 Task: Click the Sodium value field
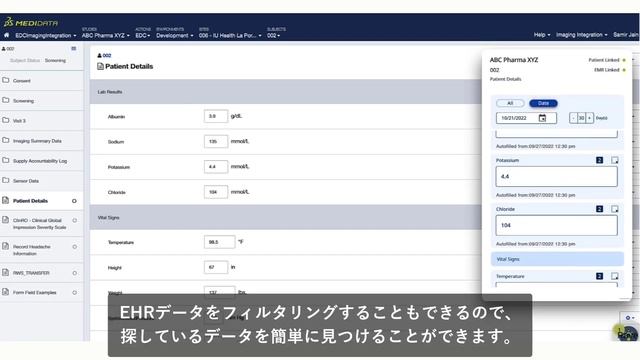[216, 142]
